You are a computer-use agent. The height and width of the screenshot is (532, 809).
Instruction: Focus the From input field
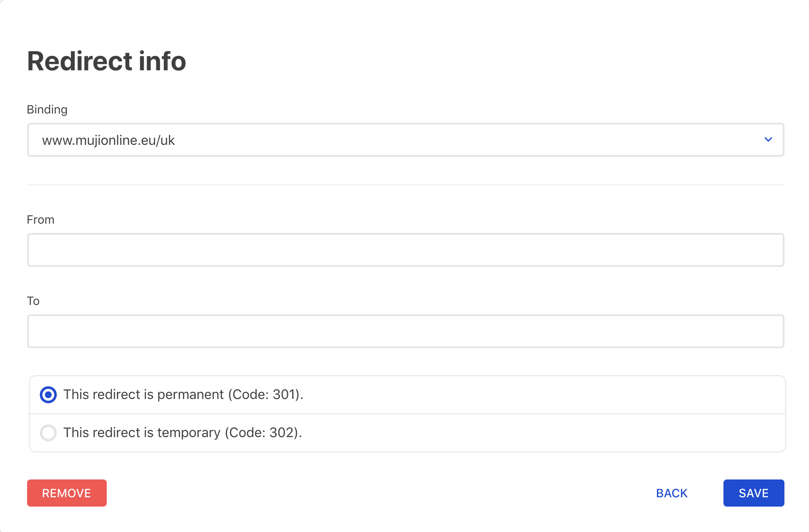tap(405, 250)
